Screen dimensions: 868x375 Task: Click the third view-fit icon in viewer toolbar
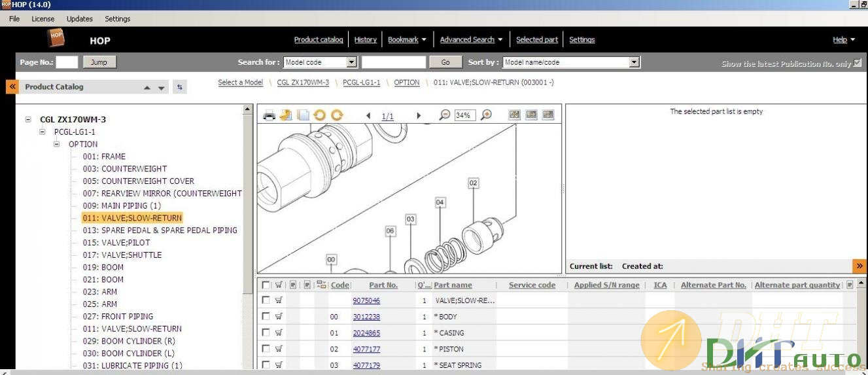tap(548, 115)
